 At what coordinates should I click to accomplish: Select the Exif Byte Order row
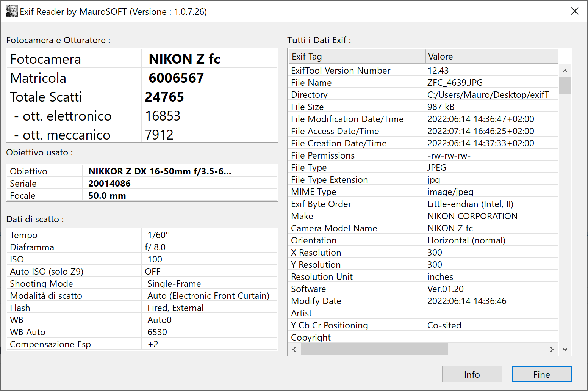tap(424, 204)
